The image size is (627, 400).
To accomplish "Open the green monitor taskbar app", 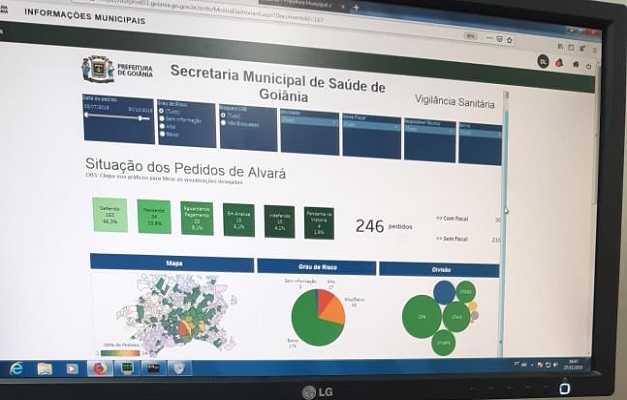I will [127, 368].
